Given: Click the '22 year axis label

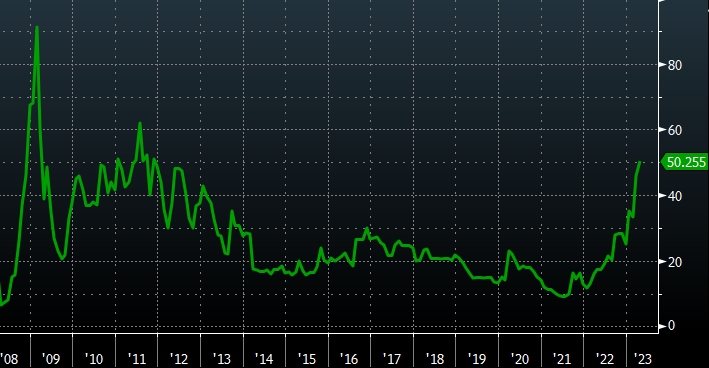Looking at the screenshot, I should (x=605, y=359).
